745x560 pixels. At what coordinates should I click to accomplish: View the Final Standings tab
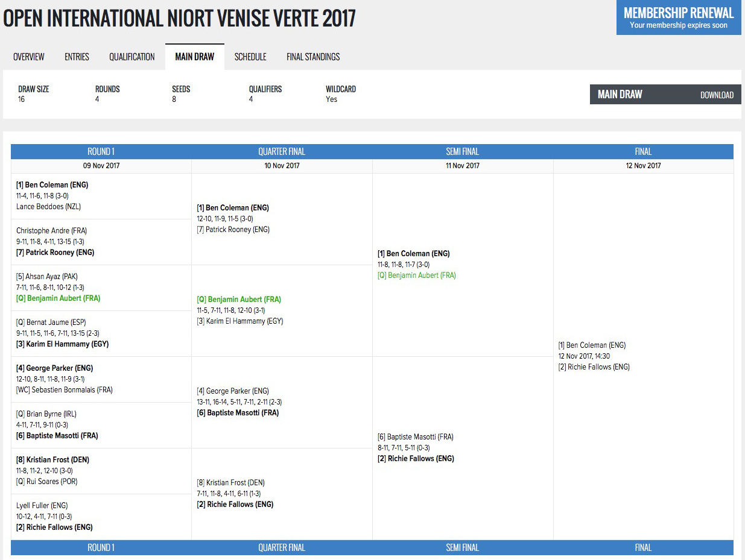[x=313, y=57]
